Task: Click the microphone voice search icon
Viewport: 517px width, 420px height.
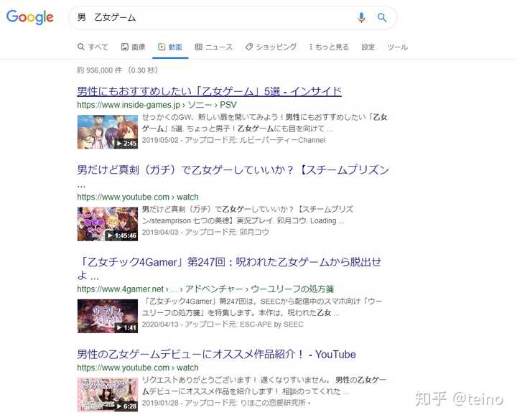Action: click(x=361, y=17)
